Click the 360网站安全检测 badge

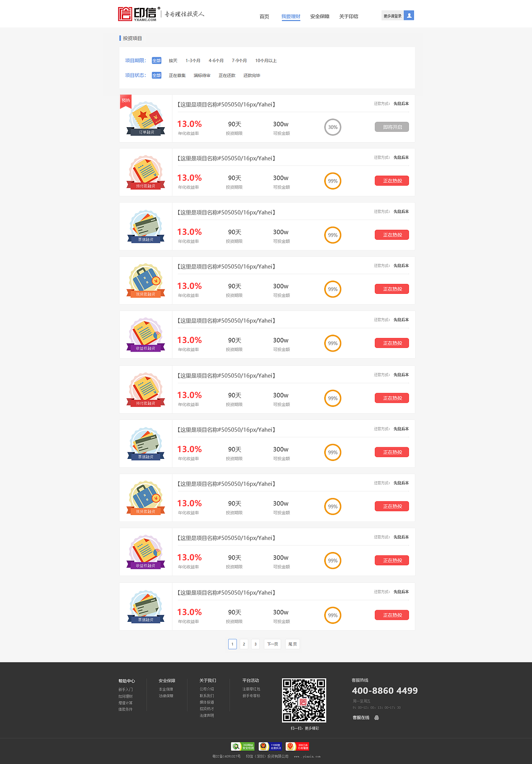[243, 746]
